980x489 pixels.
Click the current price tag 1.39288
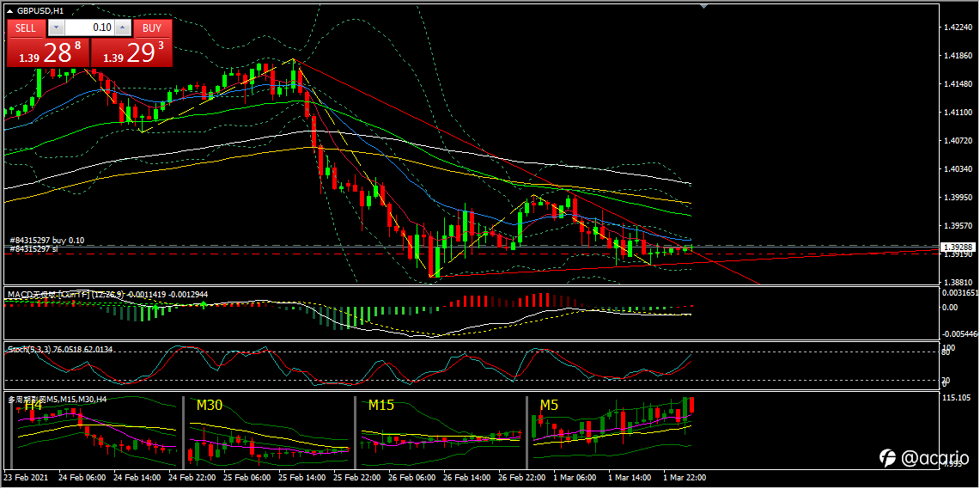[x=959, y=247]
